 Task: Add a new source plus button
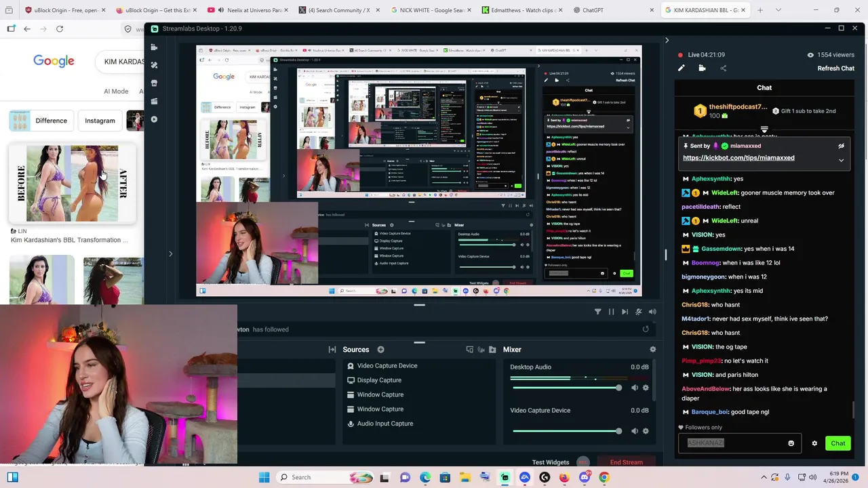tap(380, 350)
